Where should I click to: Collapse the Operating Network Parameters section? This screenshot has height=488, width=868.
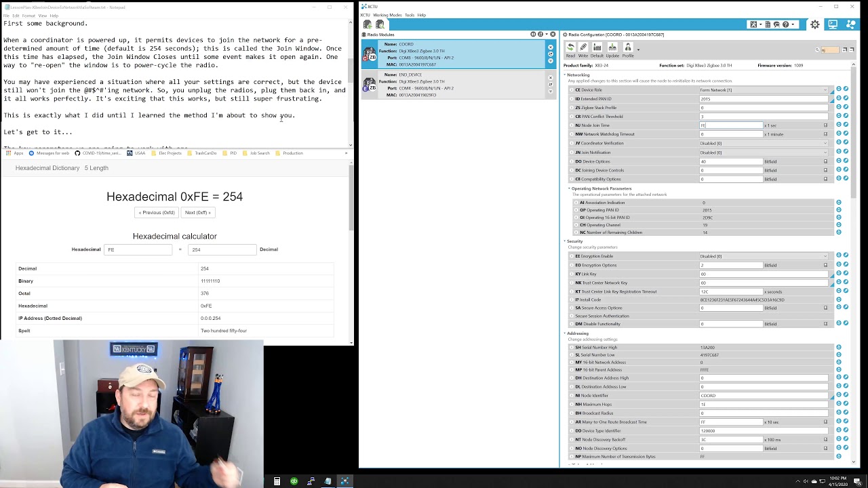(x=569, y=188)
